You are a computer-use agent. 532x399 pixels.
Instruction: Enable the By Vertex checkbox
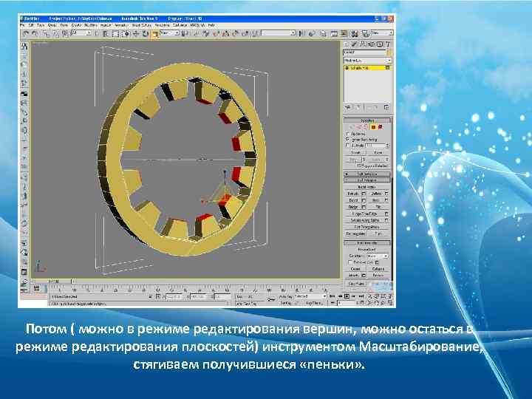tap(348, 134)
